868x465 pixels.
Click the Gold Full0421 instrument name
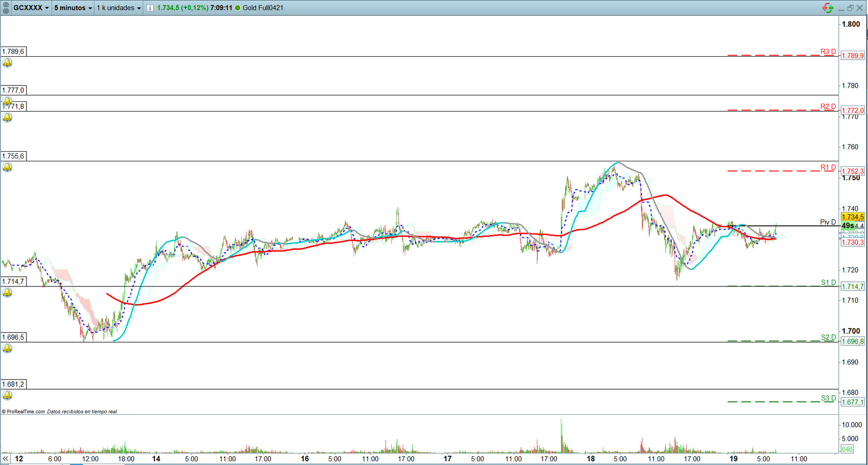tap(263, 8)
